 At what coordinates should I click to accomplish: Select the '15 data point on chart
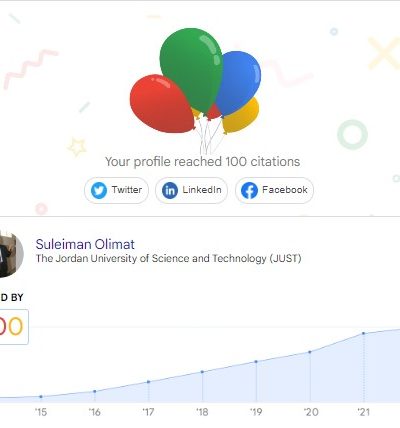pyautogui.click(x=41, y=397)
